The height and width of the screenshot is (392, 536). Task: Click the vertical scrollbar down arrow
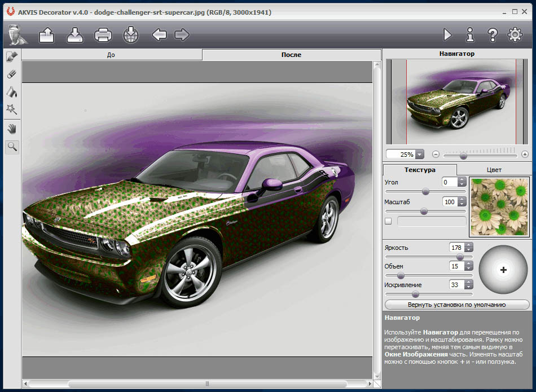pyautogui.click(x=377, y=376)
